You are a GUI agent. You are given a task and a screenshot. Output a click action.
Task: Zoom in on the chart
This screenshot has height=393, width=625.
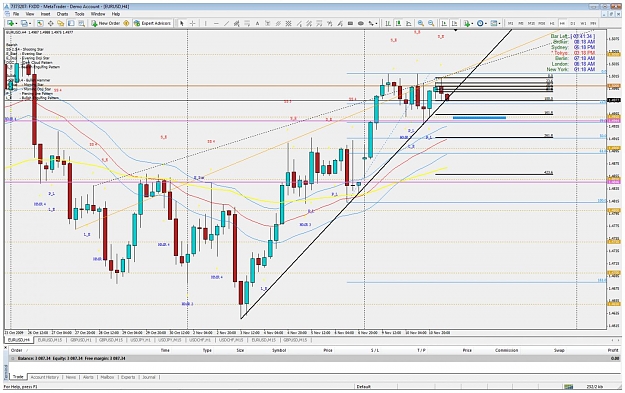[x=421, y=24]
